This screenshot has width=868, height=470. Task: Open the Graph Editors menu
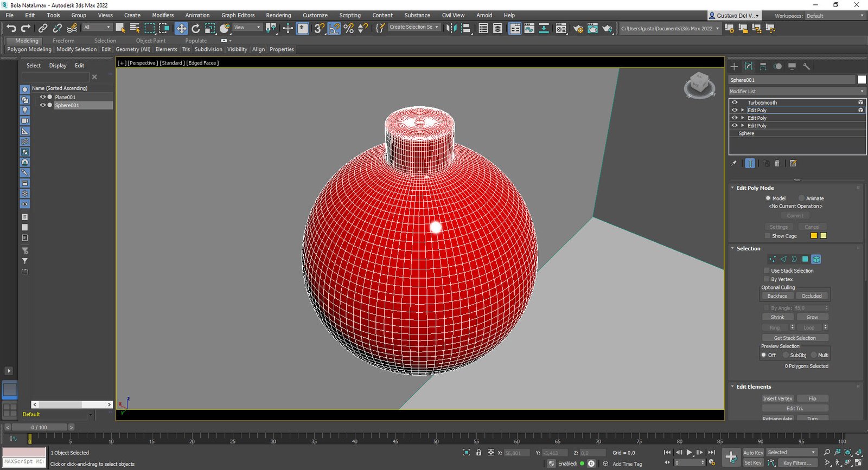click(238, 15)
